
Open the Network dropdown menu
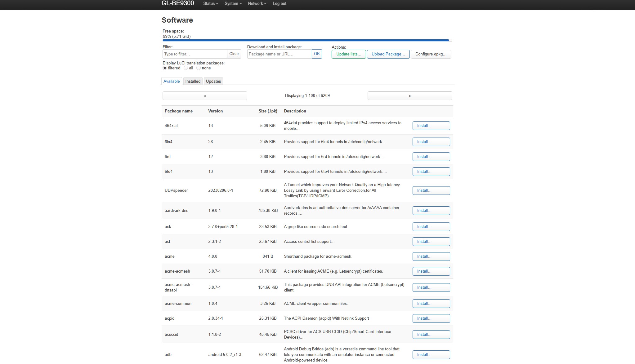point(257,4)
